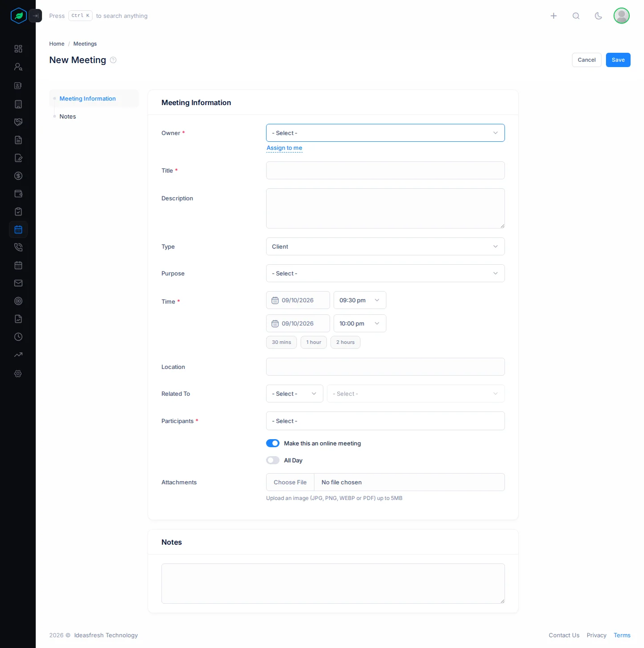Image resolution: width=644 pixels, height=648 pixels.
Task: Click the search magnifier icon in header
Action: tap(576, 16)
